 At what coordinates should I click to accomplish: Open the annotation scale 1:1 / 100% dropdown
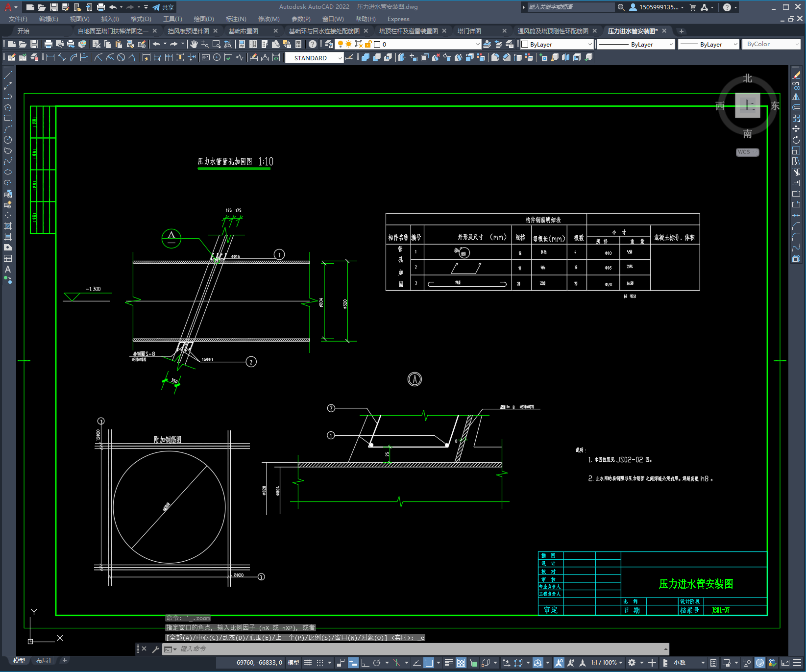tap(607, 663)
